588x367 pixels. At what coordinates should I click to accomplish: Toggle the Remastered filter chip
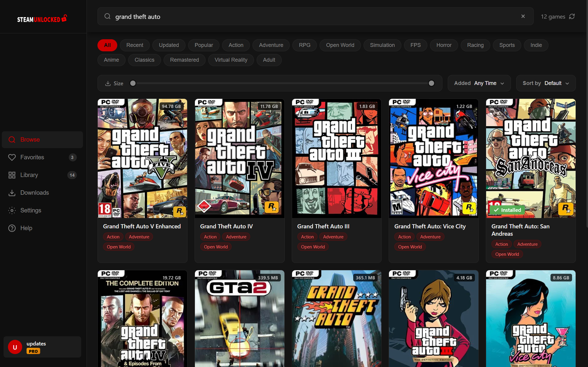tap(185, 60)
